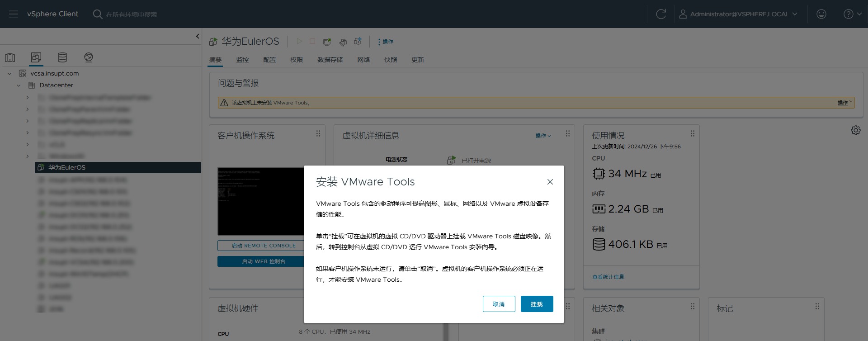
Task: Click the global search input field
Action: click(x=131, y=14)
